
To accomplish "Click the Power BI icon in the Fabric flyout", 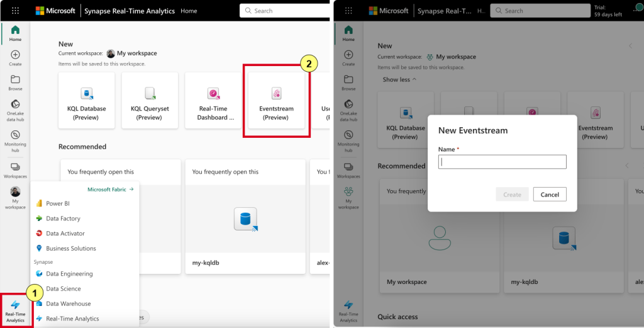I will point(40,203).
